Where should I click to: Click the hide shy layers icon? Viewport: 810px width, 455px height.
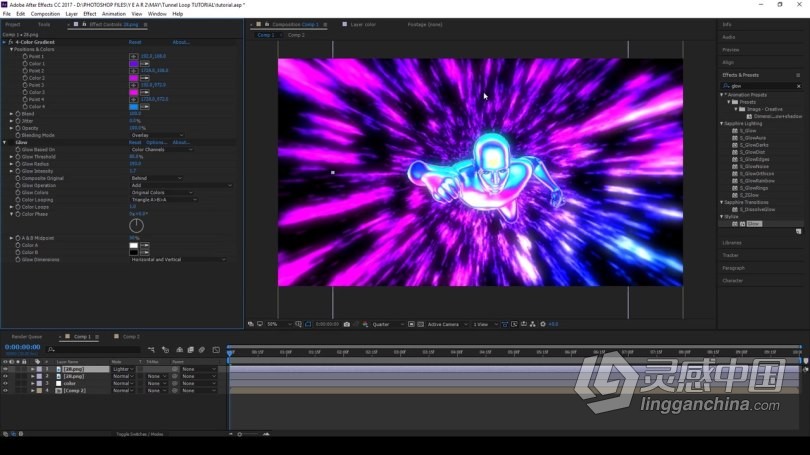179,350
